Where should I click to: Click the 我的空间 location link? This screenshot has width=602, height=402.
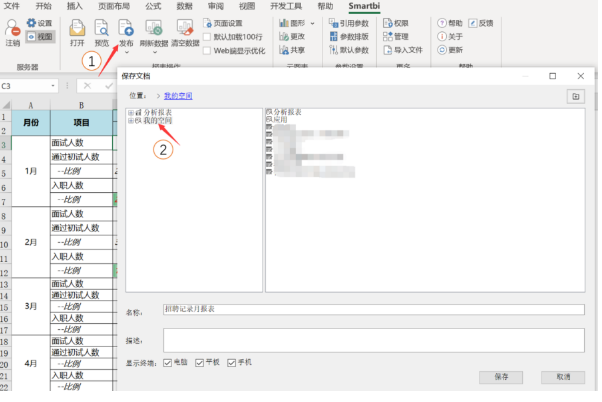178,96
